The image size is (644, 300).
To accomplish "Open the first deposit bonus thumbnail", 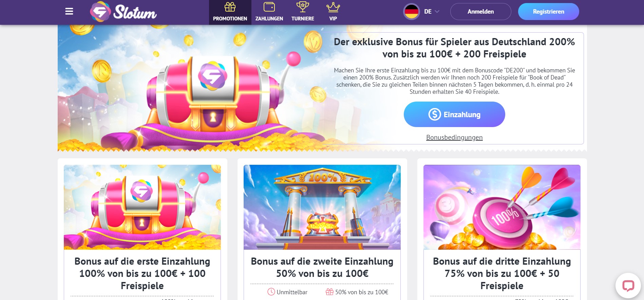I will pyautogui.click(x=142, y=207).
